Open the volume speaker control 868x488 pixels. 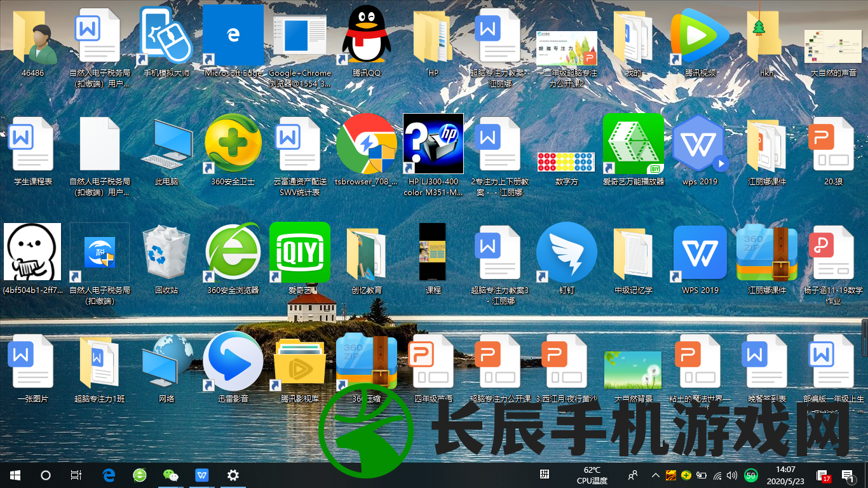[x=732, y=475]
